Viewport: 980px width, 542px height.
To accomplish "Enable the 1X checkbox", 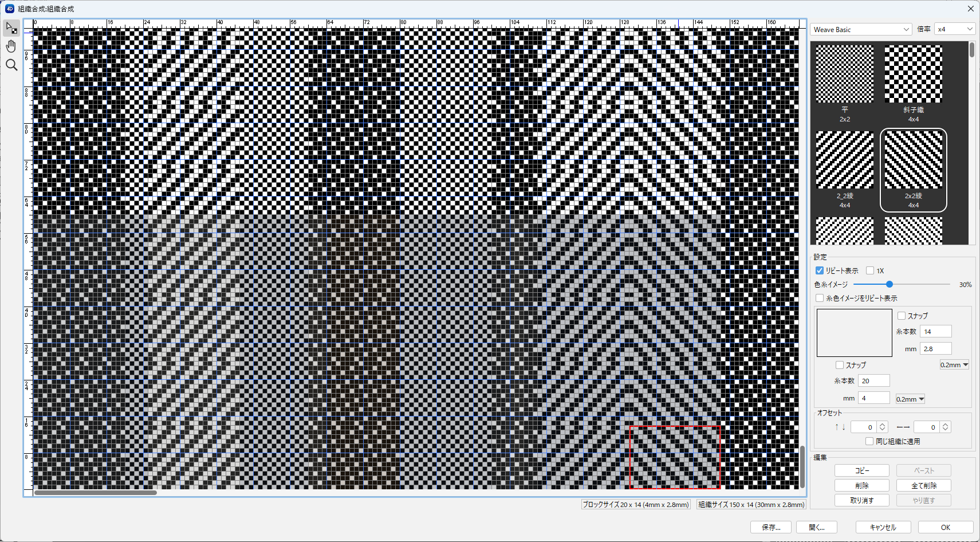I will [x=870, y=270].
